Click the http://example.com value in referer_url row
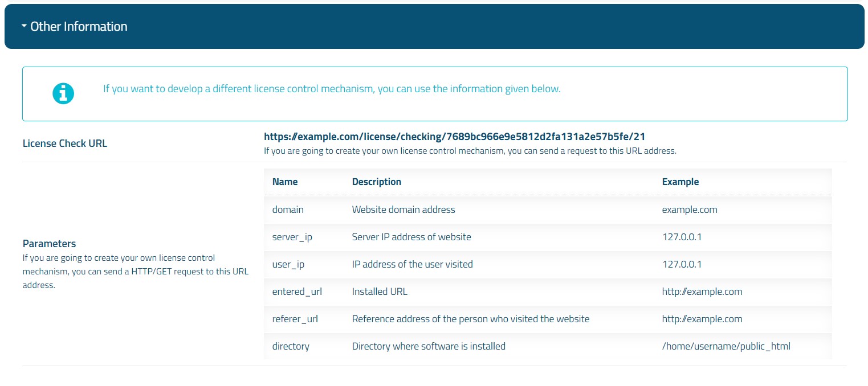 coord(702,319)
